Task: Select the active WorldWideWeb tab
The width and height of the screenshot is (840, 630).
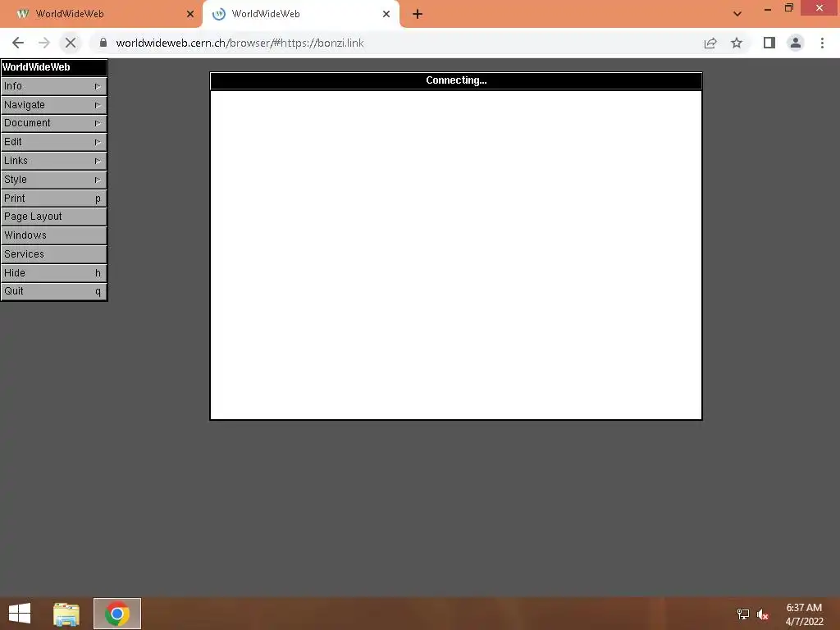Action: [300, 14]
